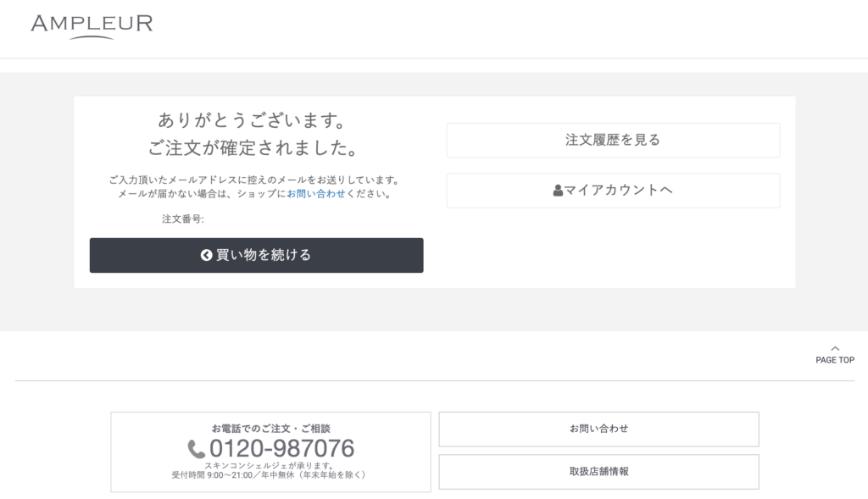868x499 pixels.
Task: Follow the blue お問い合わせ link in the message
Action: click(x=315, y=194)
